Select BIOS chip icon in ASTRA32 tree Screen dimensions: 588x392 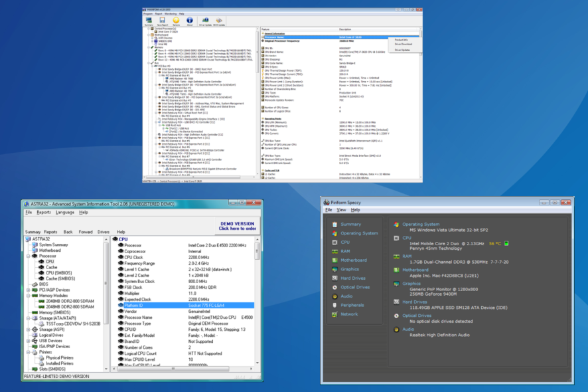click(35, 284)
